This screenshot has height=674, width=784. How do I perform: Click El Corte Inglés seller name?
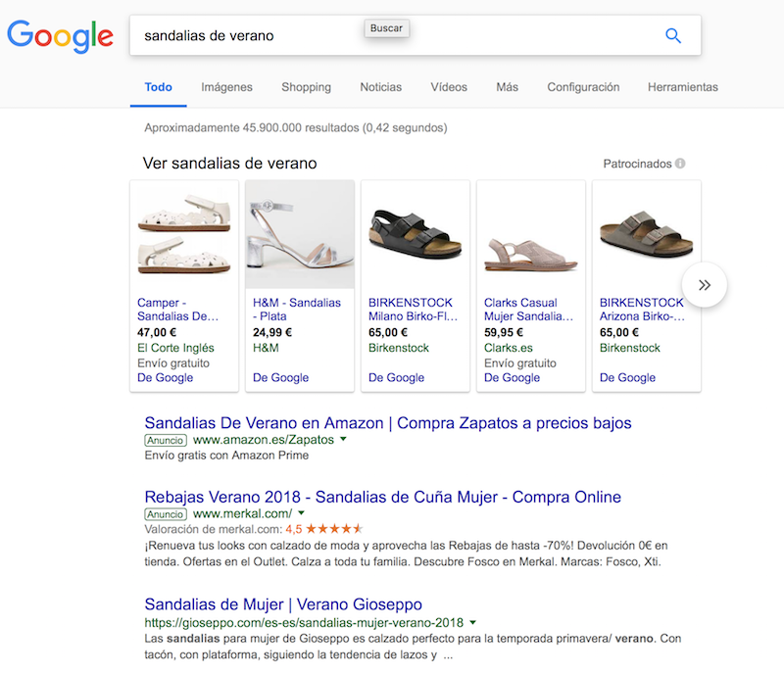[175, 348]
